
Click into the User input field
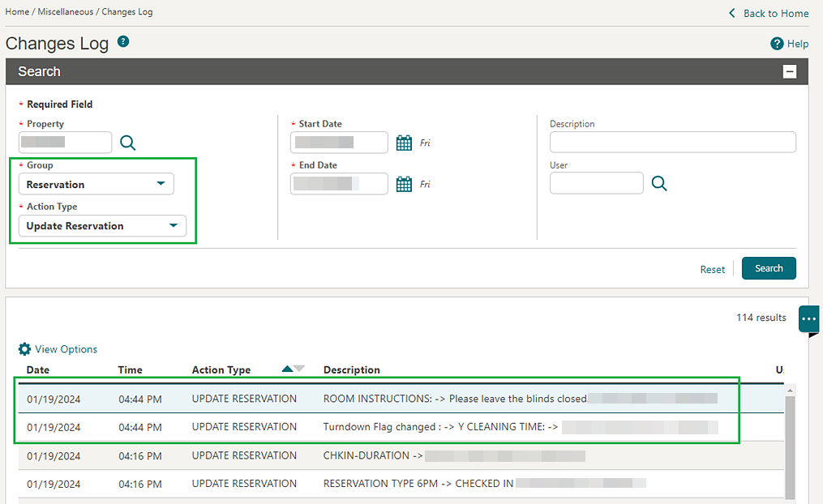click(x=596, y=183)
